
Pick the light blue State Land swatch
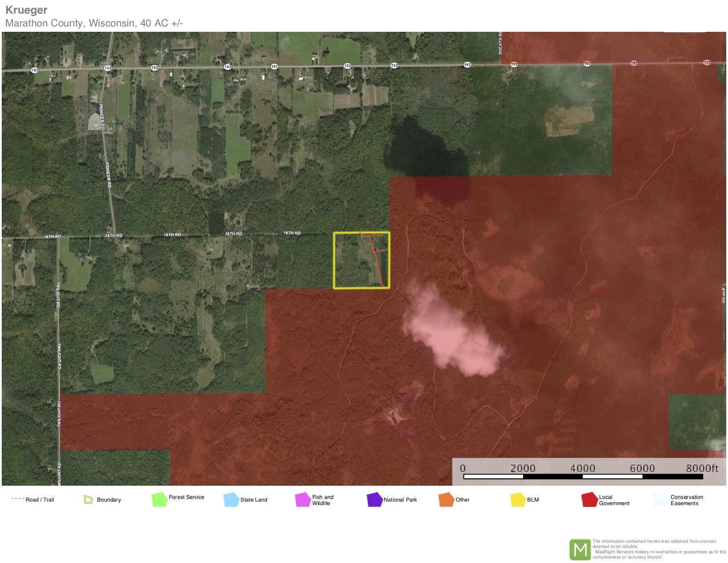coord(231,499)
